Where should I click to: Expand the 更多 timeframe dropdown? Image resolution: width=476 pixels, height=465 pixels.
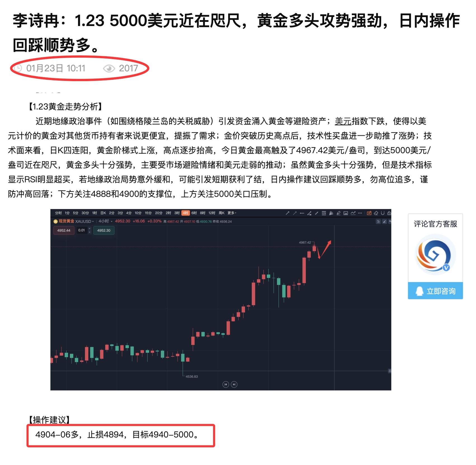[232, 213]
